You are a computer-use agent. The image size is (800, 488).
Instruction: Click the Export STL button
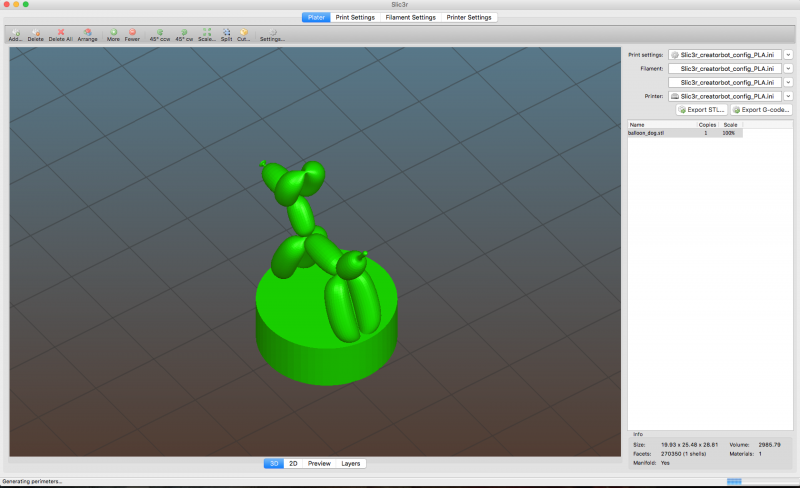point(701,109)
